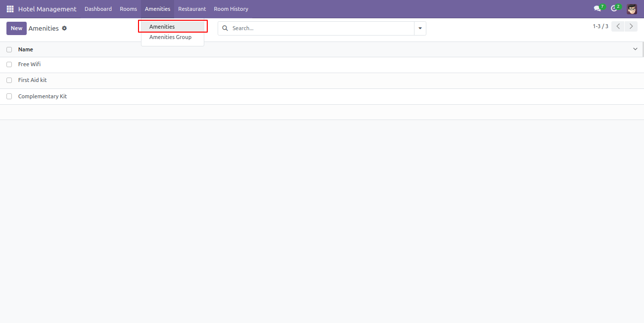The height and width of the screenshot is (323, 644).
Task: Open the Rooms menu
Action: click(x=128, y=9)
